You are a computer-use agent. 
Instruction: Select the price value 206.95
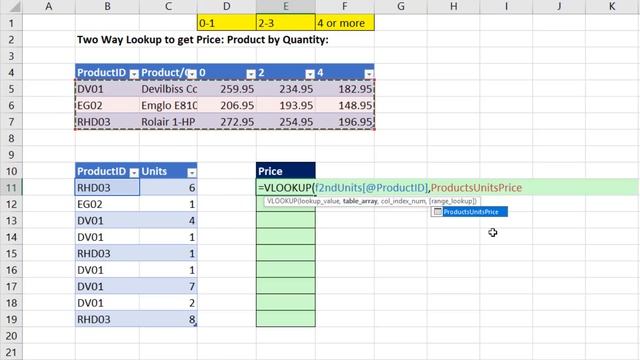coord(227,105)
